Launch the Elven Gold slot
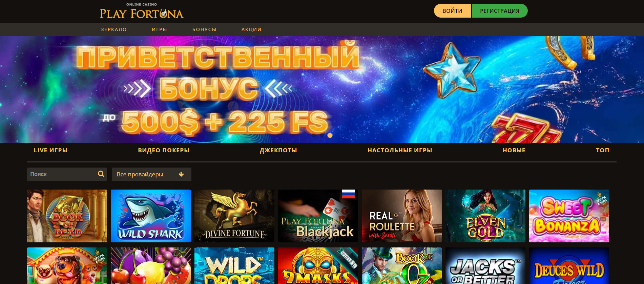The image size is (644, 284). click(x=485, y=216)
